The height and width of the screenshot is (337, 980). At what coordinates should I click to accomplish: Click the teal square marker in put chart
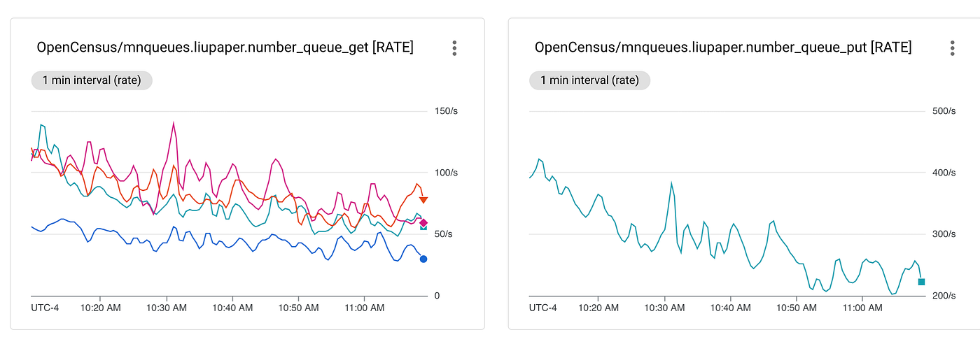(x=921, y=281)
